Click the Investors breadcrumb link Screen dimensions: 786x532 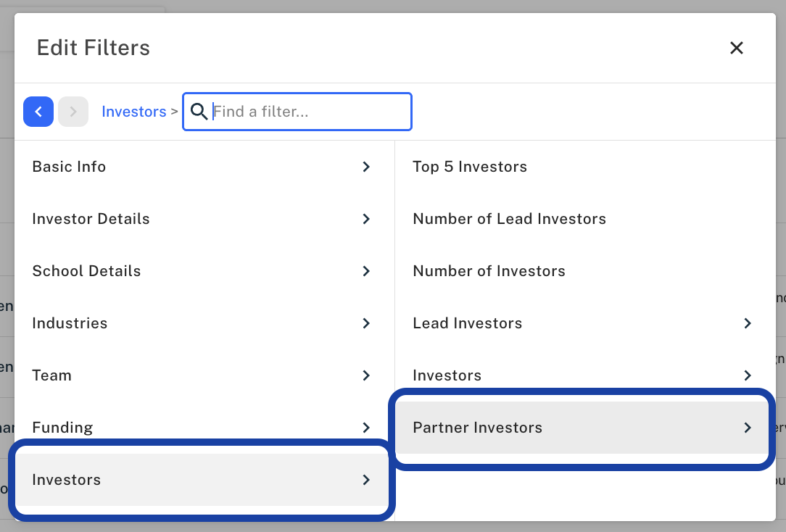tap(134, 112)
